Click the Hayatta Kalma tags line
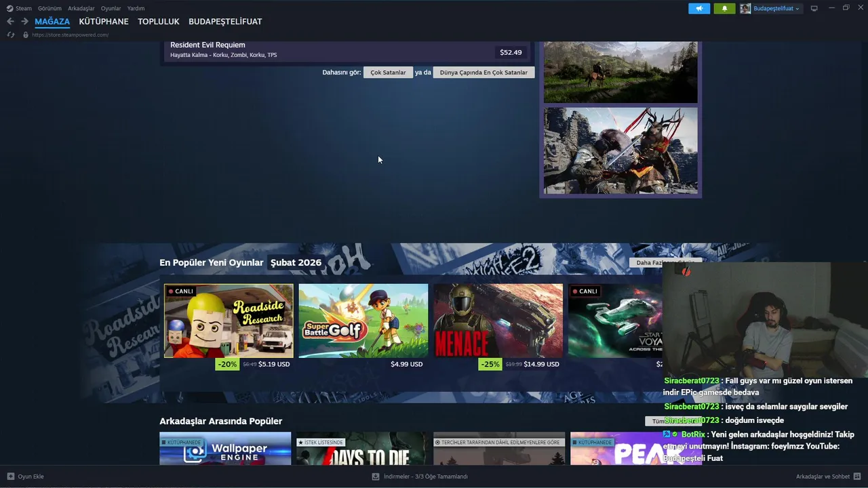 coord(224,55)
